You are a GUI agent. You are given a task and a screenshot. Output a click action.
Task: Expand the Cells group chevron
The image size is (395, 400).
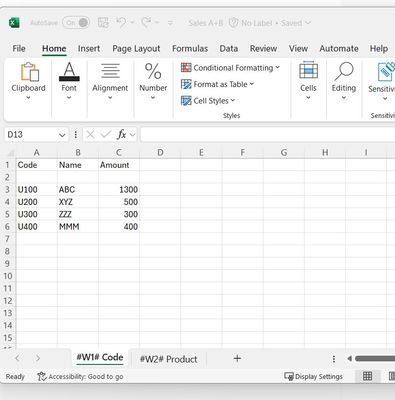click(x=308, y=98)
